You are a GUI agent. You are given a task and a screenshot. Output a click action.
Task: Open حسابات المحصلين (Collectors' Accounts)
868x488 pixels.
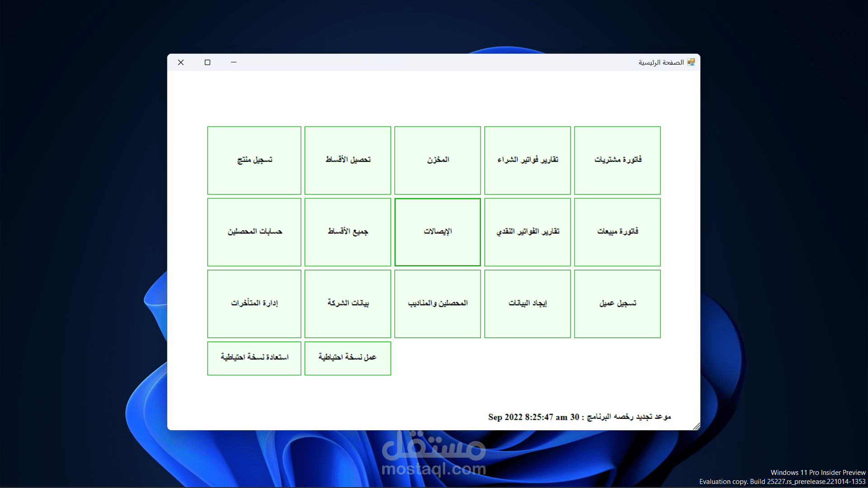254,232
